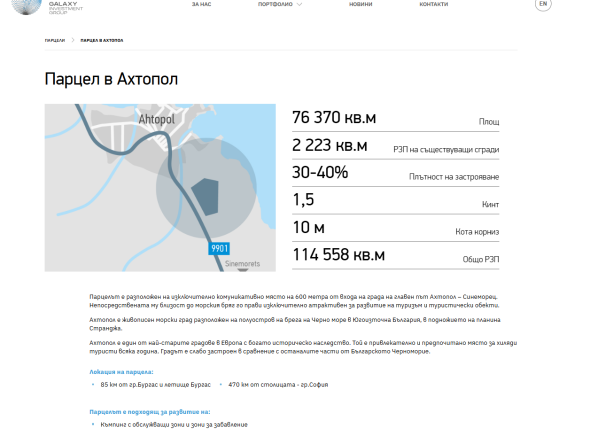Click the breadcrumb arrow separator
Screen dimensions: 590x429
(73, 40)
